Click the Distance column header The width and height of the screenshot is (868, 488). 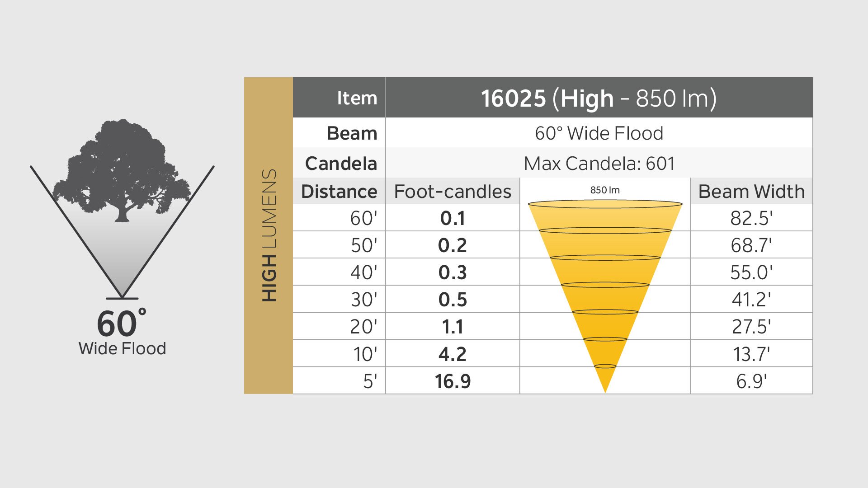339,191
